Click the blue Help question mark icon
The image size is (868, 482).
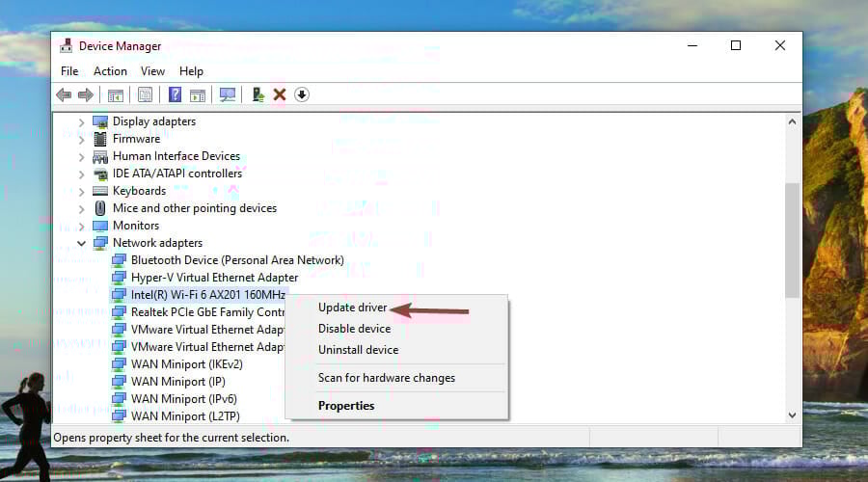(175, 94)
